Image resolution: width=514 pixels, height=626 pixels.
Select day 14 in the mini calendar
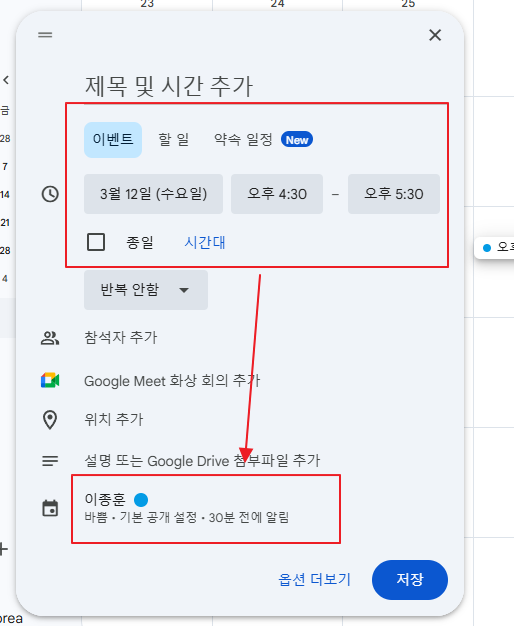(5, 194)
